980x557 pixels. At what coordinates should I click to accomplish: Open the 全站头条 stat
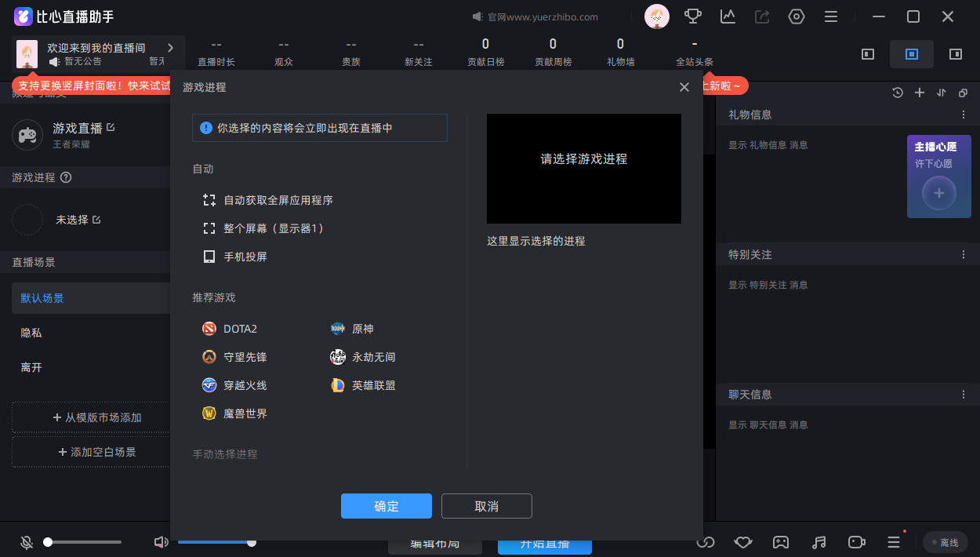pyautogui.click(x=695, y=53)
